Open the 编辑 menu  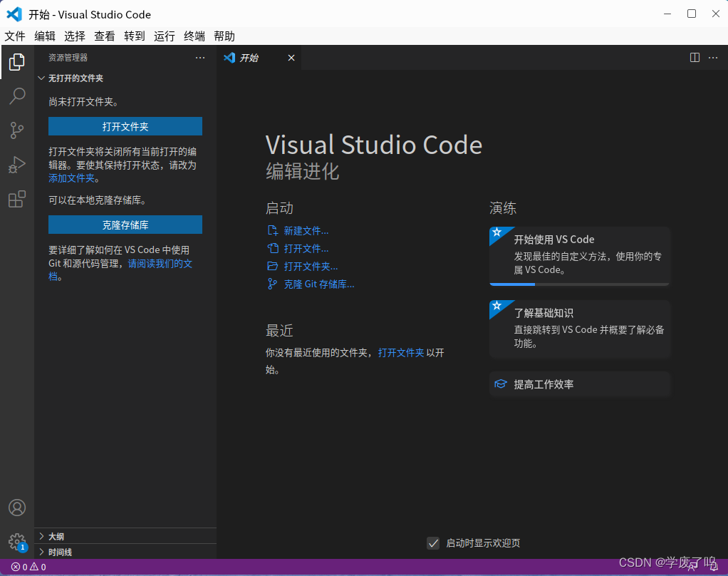(45, 36)
